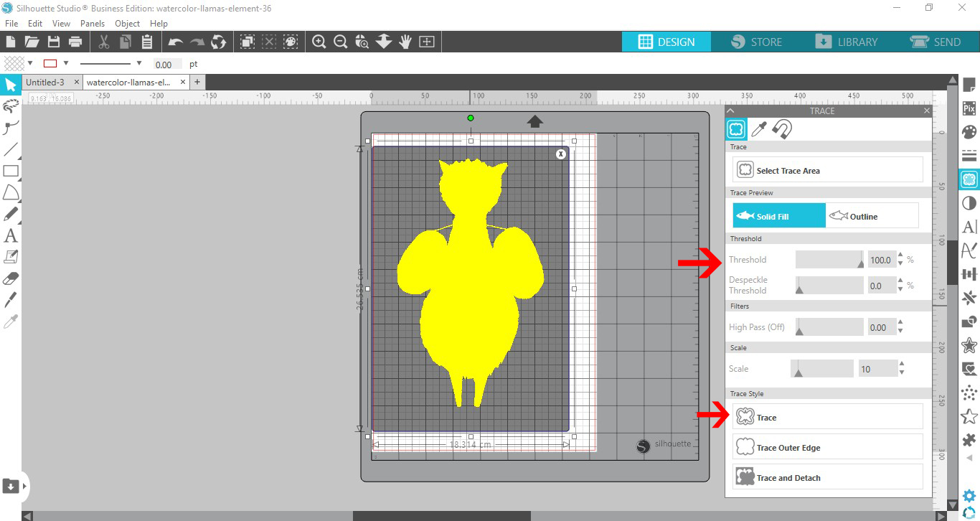Screen dimensions: 980x521
Task: Open the Image Effects half-circle panel
Action: (x=969, y=203)
